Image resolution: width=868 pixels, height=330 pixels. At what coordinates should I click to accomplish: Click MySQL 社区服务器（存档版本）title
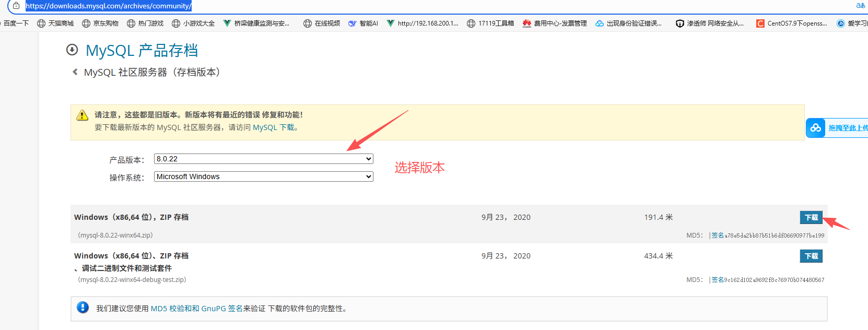(x=152, y=72)
